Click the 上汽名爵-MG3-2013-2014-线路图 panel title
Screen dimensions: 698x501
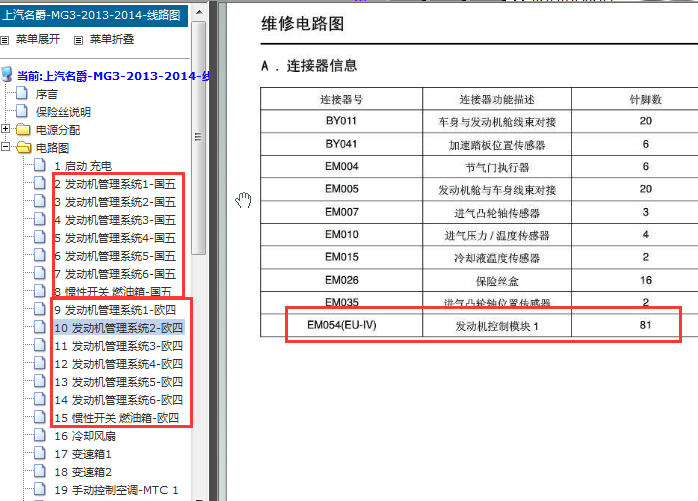click(x=92, y=15)
